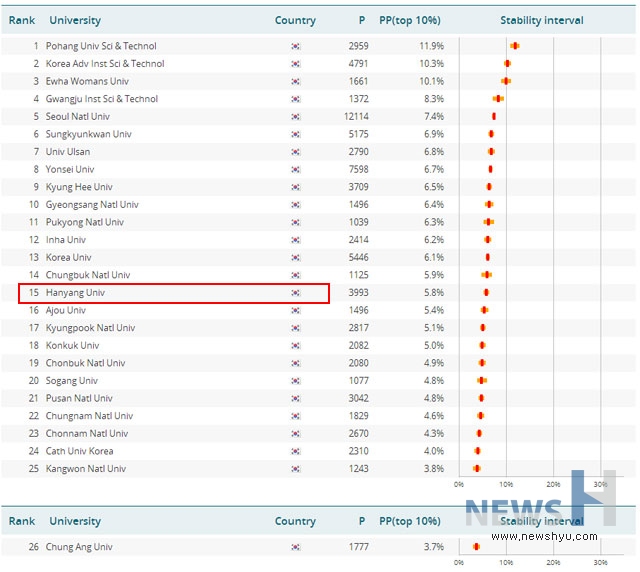Click the flag icon beside Seoul Natl Univ
640x572 pixels.
click(x=295, y=117)
